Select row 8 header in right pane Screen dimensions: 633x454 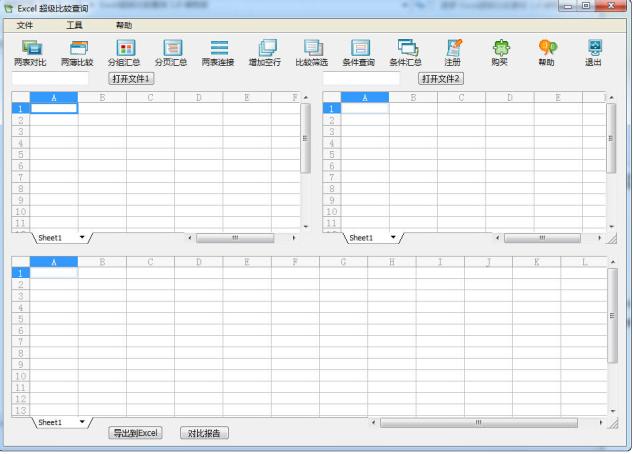coord(331,189)
